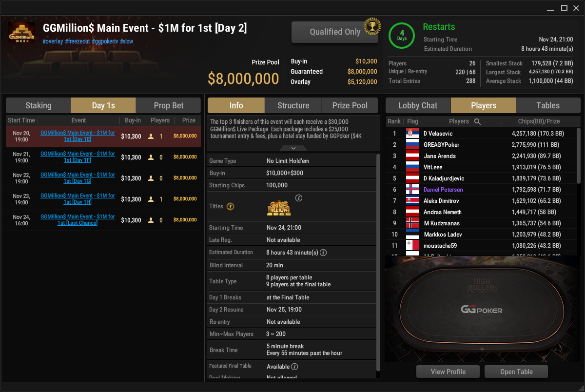This screenshot has width=585, height=392.
Task: Switch to the Staking tab
Action: [x=39, y=105]
